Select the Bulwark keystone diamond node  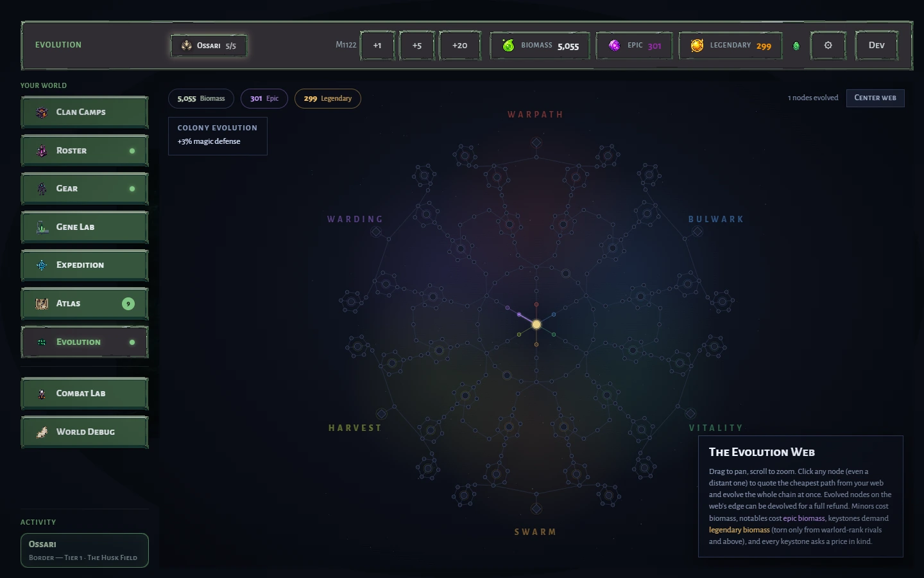tap(697, 231)
